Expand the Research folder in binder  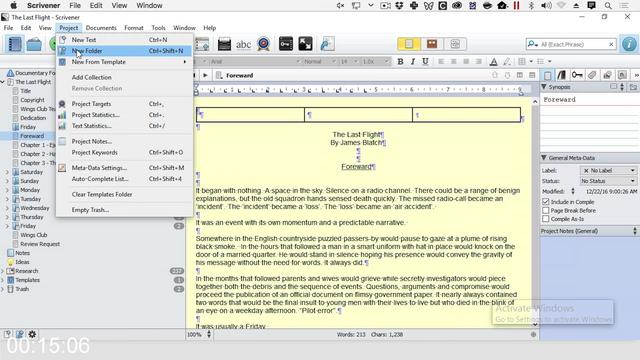coord(3,271)
